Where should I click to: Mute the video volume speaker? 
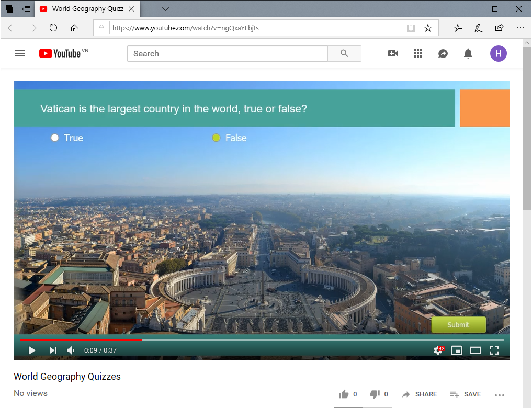tap(71, 350)
